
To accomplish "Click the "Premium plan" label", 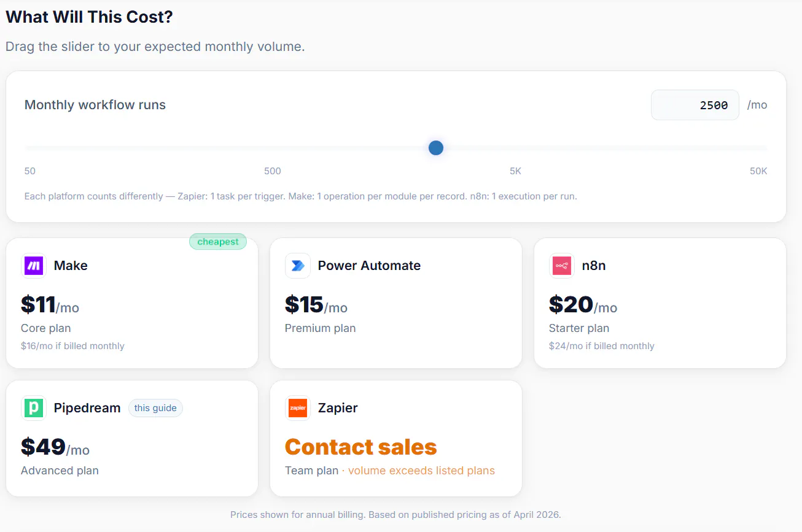I will (x=321, y=328).
